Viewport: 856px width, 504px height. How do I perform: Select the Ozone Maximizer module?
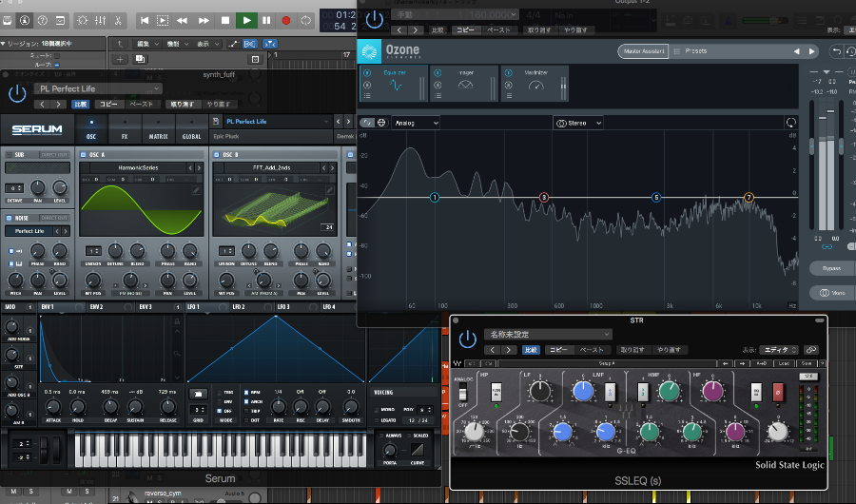[x=535, y=83]
